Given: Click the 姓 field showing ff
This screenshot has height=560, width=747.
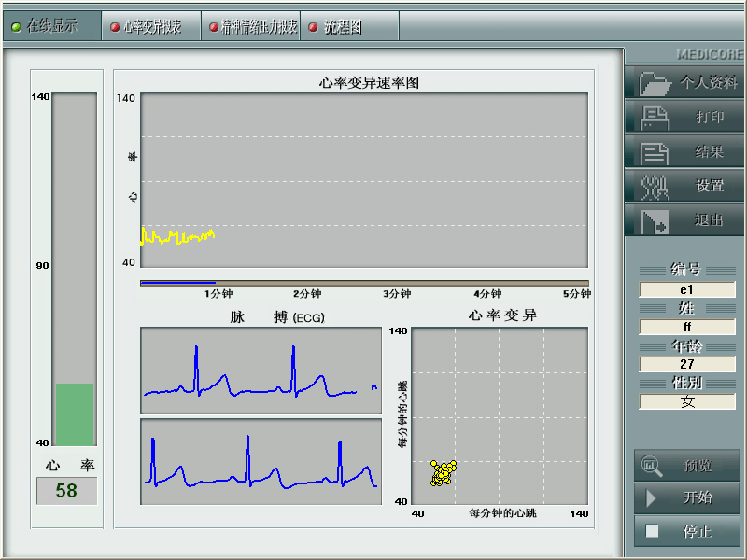Looking at the screenshot, I should 686,327.
